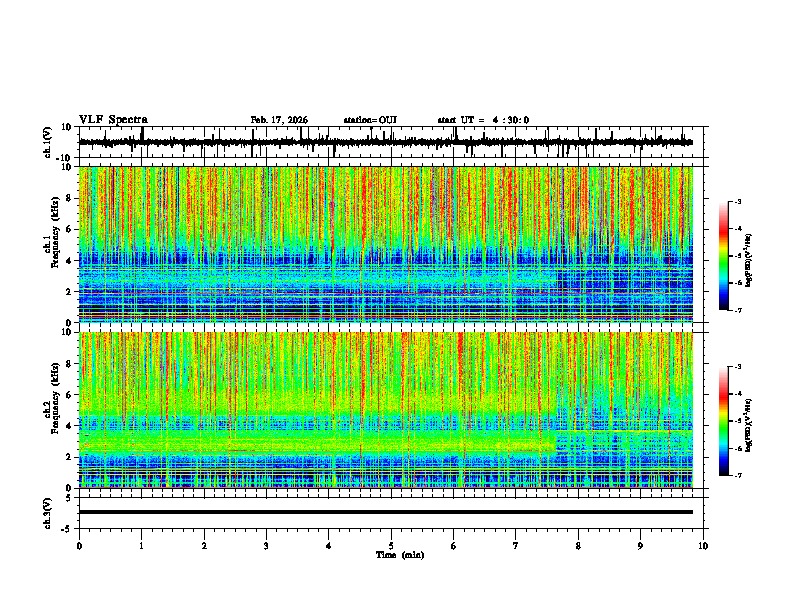Click the 6 kHz tick on ch.1 spectrogram

click(69, 229)
